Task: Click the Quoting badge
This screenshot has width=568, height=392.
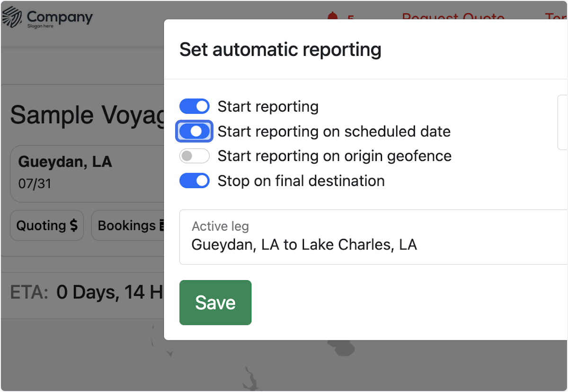Action: (46, 225)
